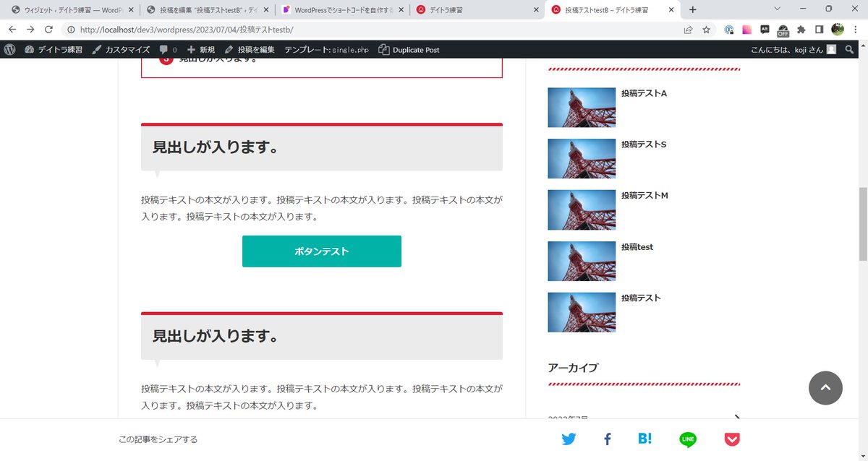The image size is (868, 461).
Task: Open the テンプレート: single.php admin bar item
Action: (x=326, y=50)
